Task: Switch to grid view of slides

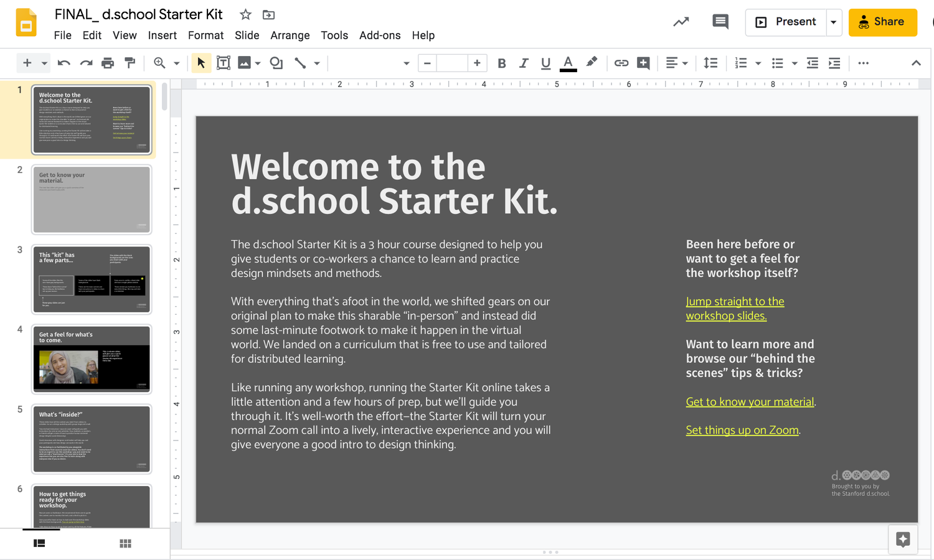Action: (125, 543)
